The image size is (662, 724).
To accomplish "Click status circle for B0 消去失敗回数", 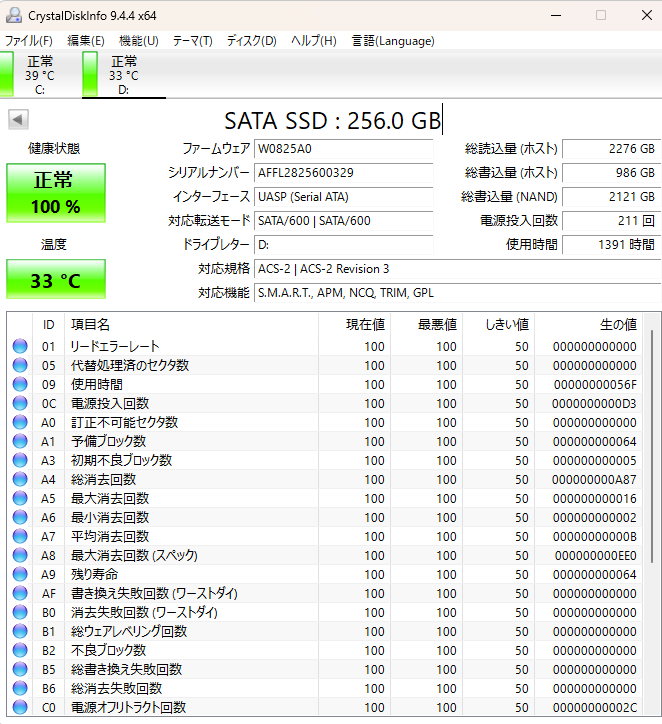I will (x=20, y=612).
